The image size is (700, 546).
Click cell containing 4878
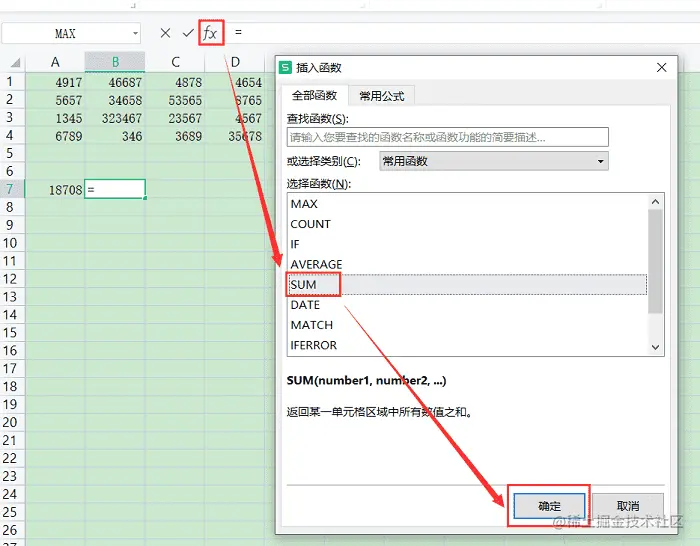tap(175, 82)
